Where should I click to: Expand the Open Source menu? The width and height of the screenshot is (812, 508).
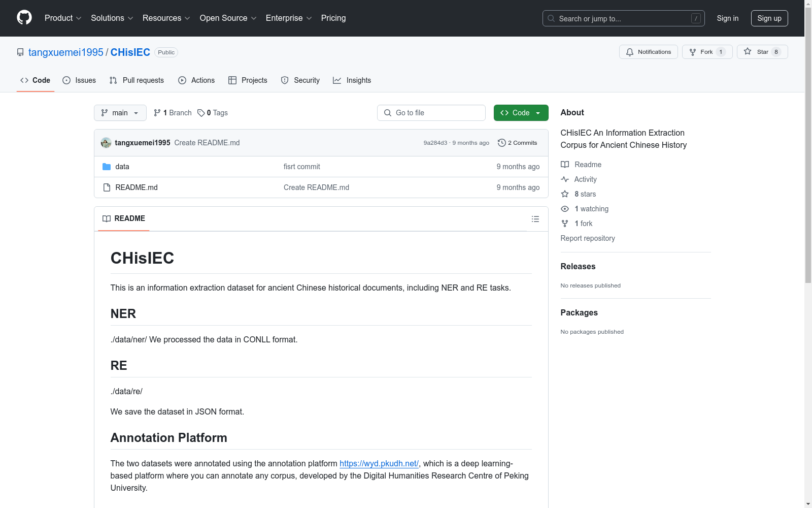point(228,18)
